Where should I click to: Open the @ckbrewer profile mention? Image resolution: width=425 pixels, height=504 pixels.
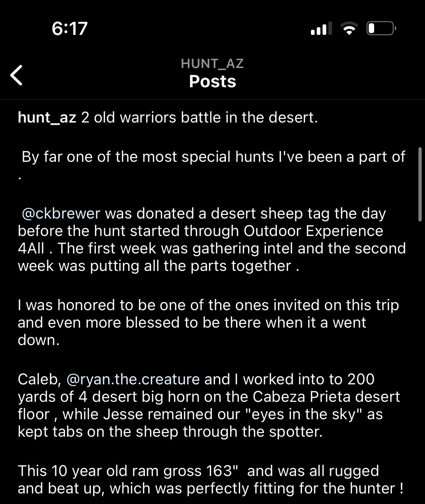61,213
